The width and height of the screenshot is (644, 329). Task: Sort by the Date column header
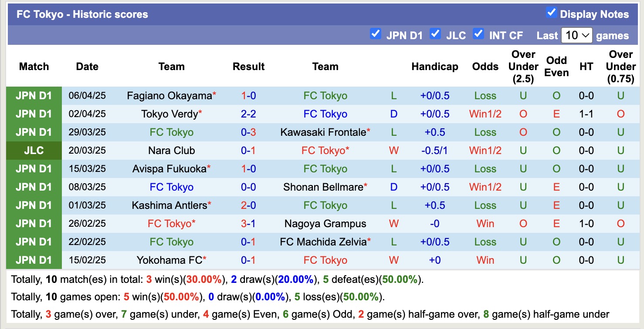(87, 67)
